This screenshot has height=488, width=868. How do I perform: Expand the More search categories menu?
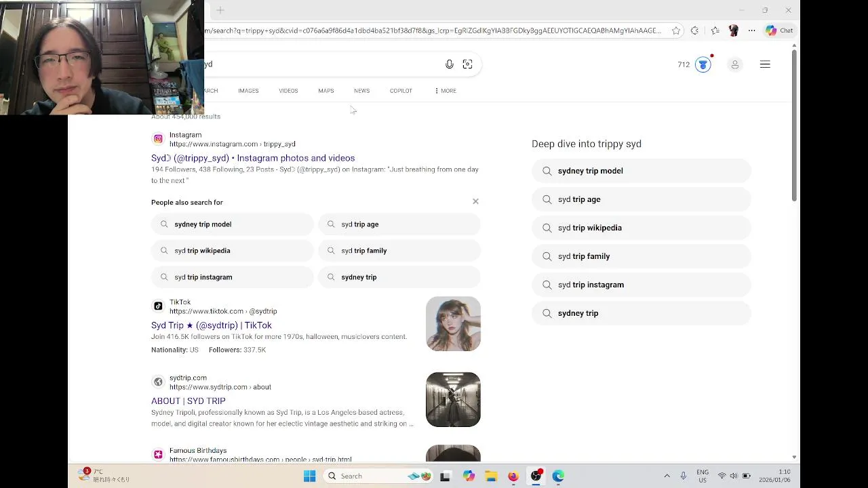446,91
